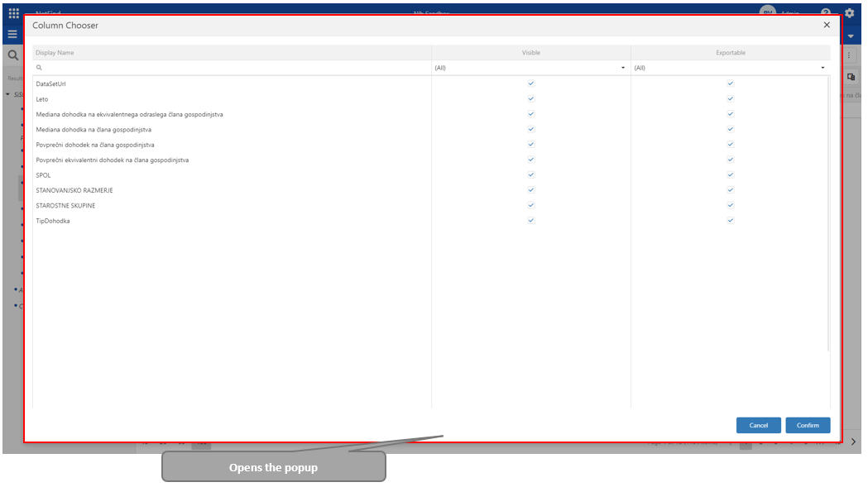Open the app launcher grid icon

pyautogui.click(x=13, y=13)
